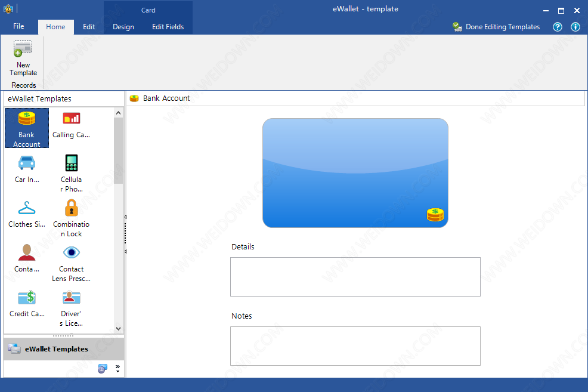Open the File menu
The width and height of the screenshot is (588, 392).
pos(18,26)
